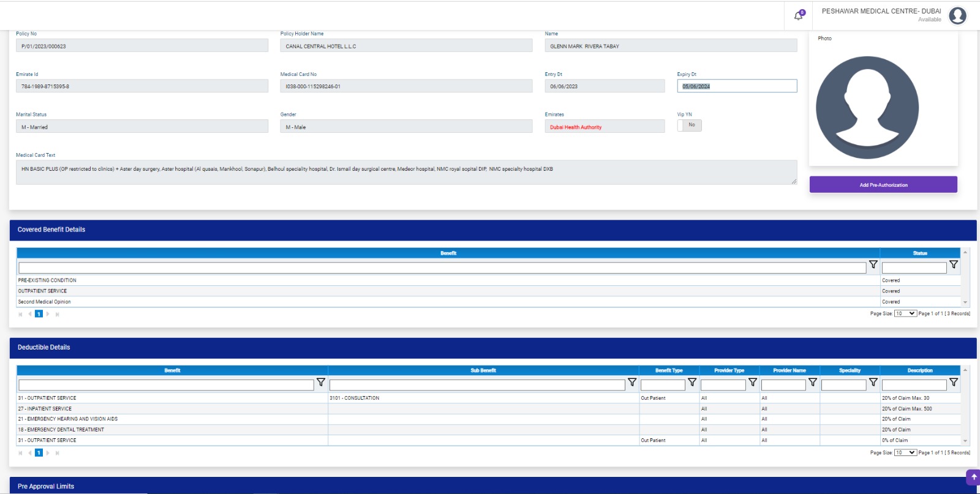
Task: Select page 1 in Covered Benefit pager
Action: tap(39, 314)
